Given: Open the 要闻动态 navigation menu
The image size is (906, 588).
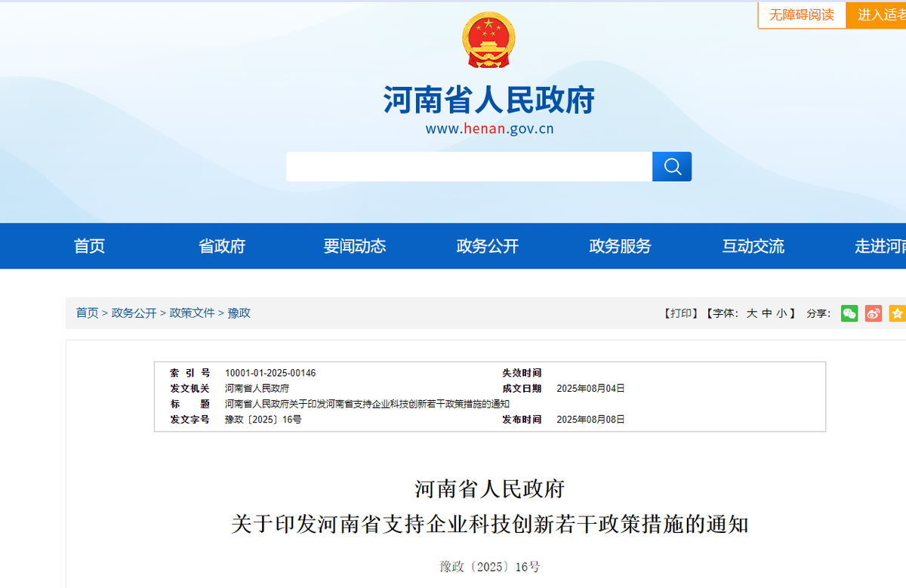Looking at the screenshot, I should tap(354, 246).
